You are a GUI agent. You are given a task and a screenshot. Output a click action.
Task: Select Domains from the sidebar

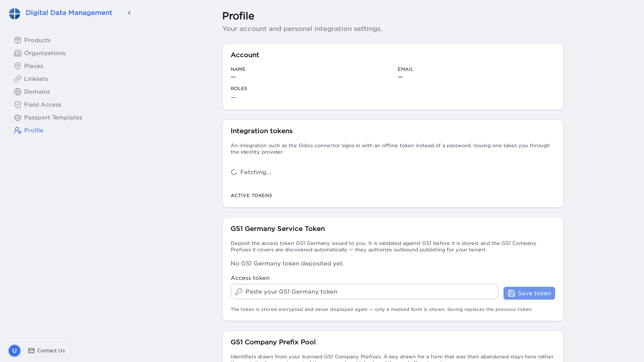[37, 92]
